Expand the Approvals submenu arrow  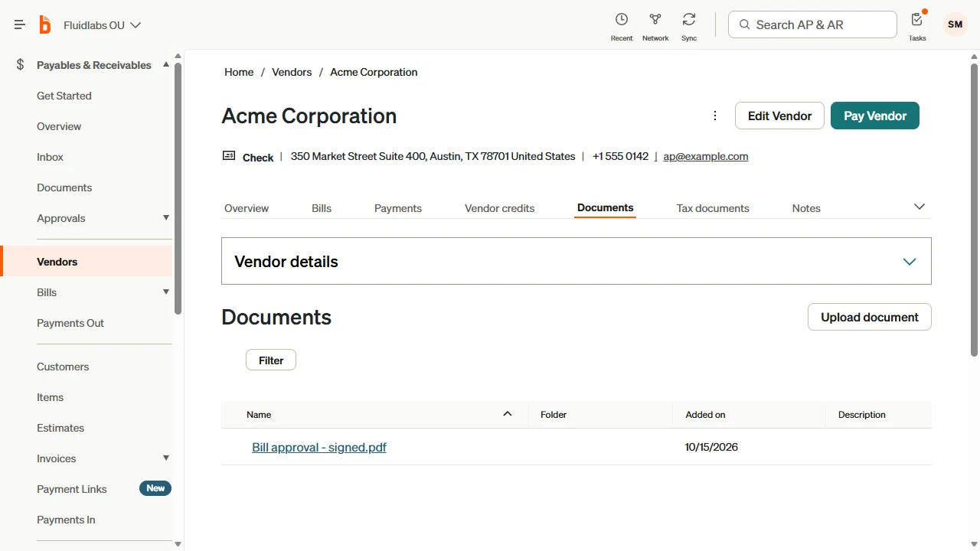(166, 218)
